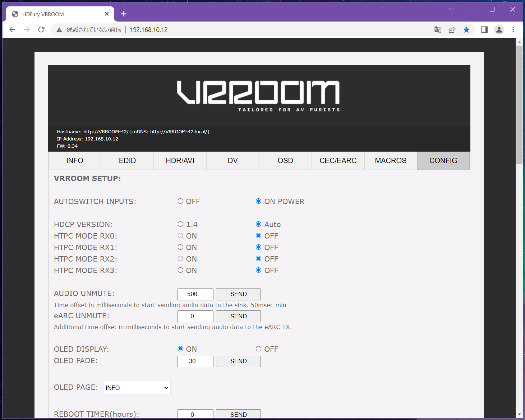Click the not-secure warning icon
This screenshot has height=420, width=525.
pyautogui.click(x=59, y=30)
